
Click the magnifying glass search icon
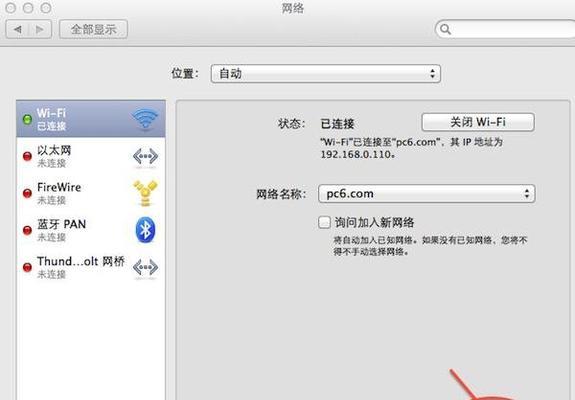[445, 29]
